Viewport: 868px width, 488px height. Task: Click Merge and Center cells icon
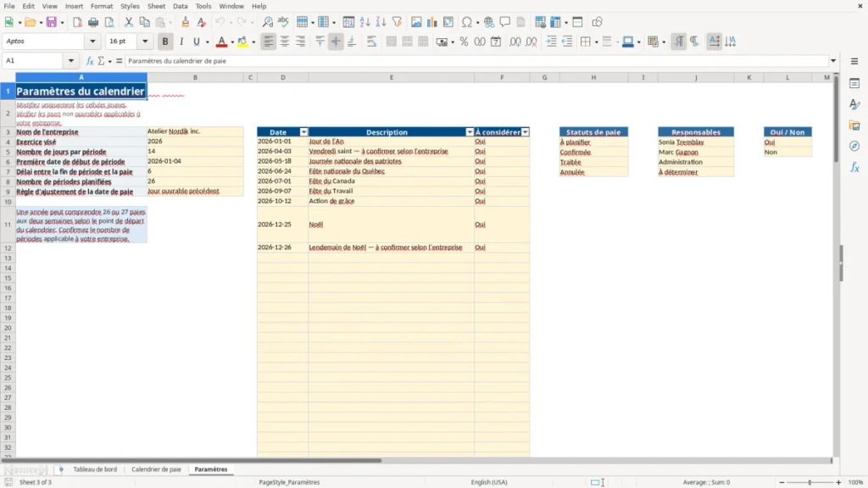click(x=392, y=42)
